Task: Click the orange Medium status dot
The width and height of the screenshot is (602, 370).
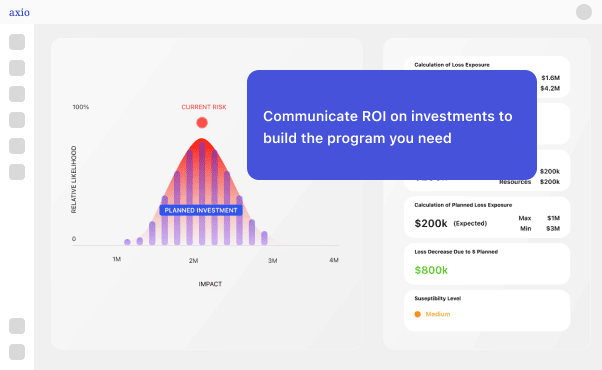Action: tap(418, 314)
